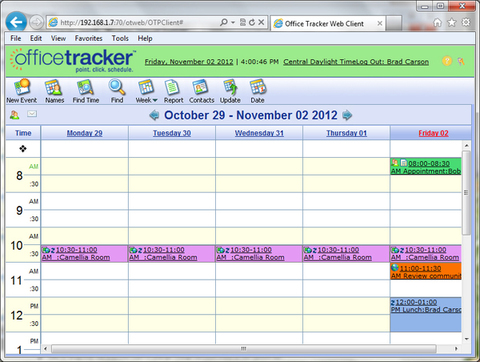The width and height of the screenshot is (480, 362).
Task: Advance to next week with right arrow
Action: tap(347, 115)
